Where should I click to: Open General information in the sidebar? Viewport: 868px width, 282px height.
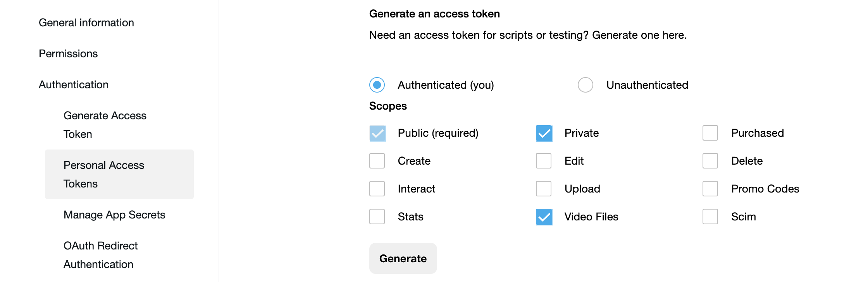86,22
